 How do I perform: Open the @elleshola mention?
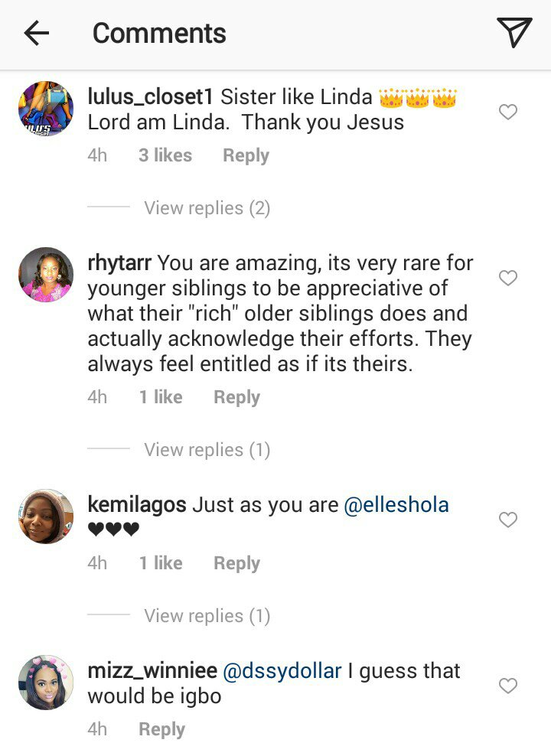(396, 505)
